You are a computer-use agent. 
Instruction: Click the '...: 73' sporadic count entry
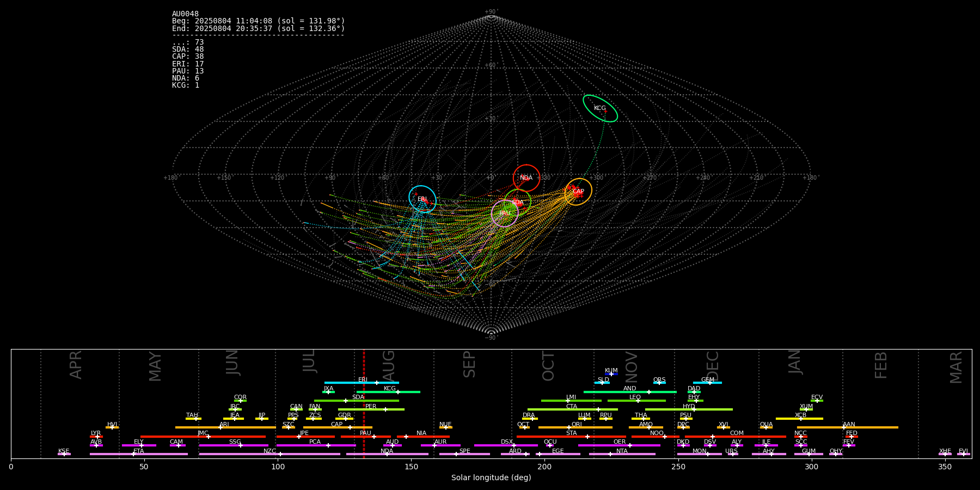point(188,42)
